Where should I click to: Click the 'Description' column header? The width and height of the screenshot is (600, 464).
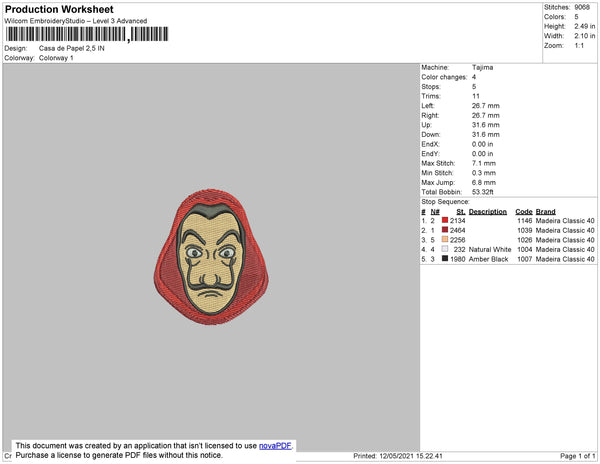[488, 212]
